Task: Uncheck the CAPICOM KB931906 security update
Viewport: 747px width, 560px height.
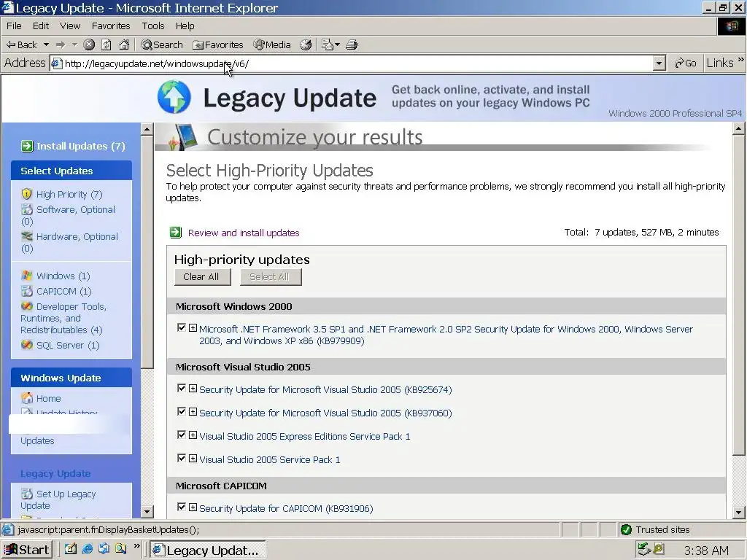Action: 182,507
